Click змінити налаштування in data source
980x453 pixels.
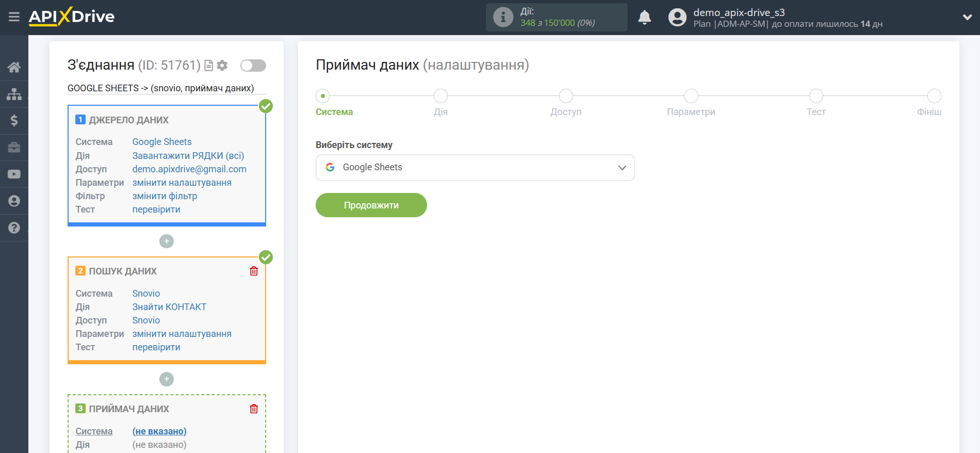182,182
